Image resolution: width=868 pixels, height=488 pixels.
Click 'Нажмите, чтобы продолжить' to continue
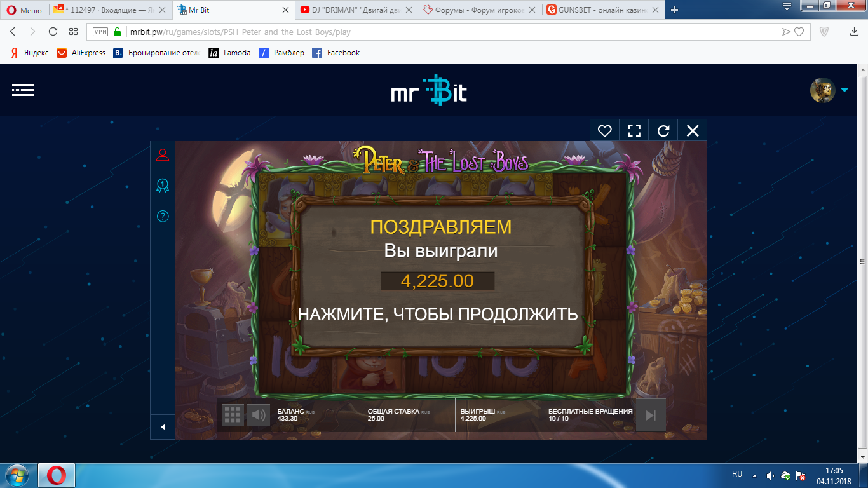[x=437, y=314]
